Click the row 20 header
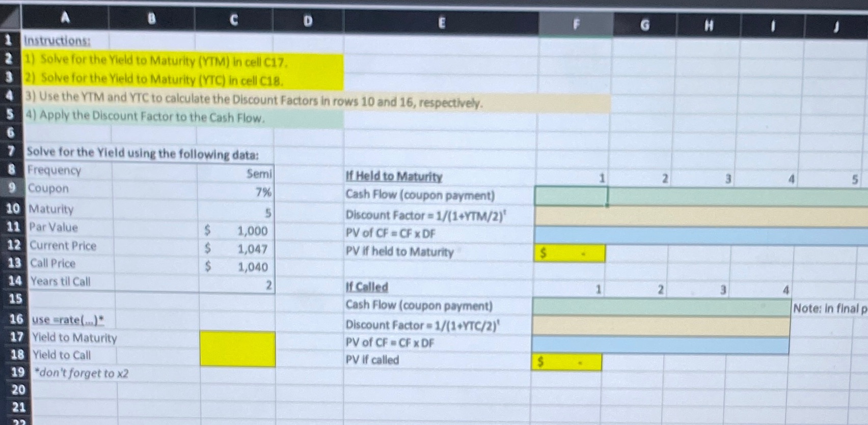The width and height of the screenshot is (868, 425). 18,390
